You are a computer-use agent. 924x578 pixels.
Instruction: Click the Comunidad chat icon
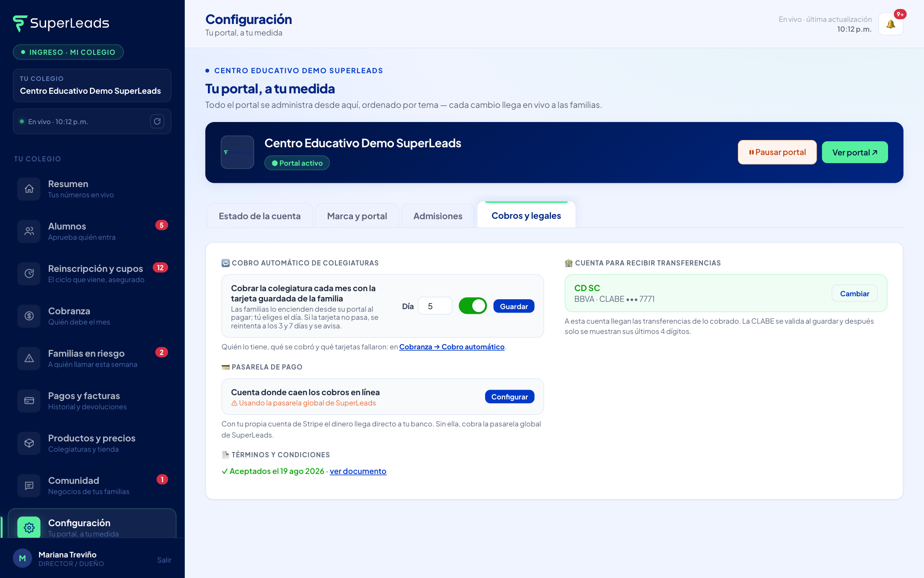[29, 486]
